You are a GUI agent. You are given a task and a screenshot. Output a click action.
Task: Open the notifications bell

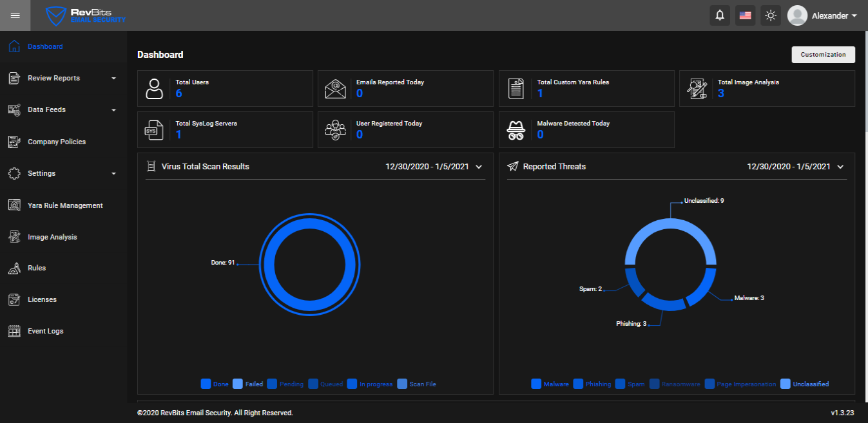click(720, 15)
